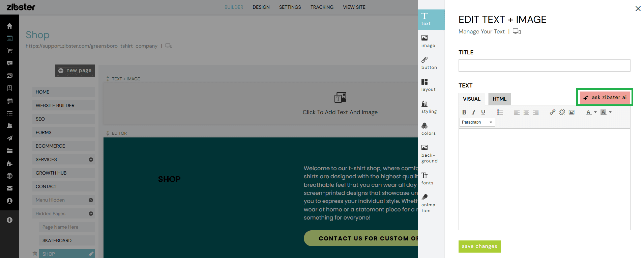
Task: Click the save changes button
Action: point(479,246)
